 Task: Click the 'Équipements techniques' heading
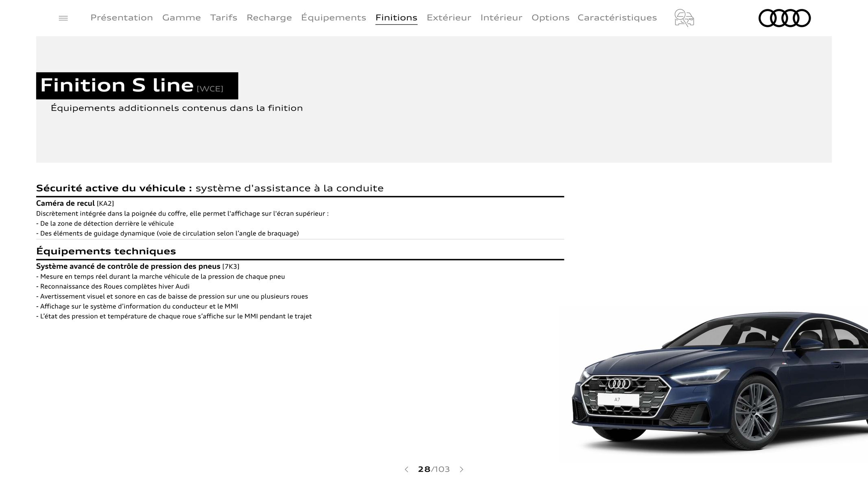(106, 251)
